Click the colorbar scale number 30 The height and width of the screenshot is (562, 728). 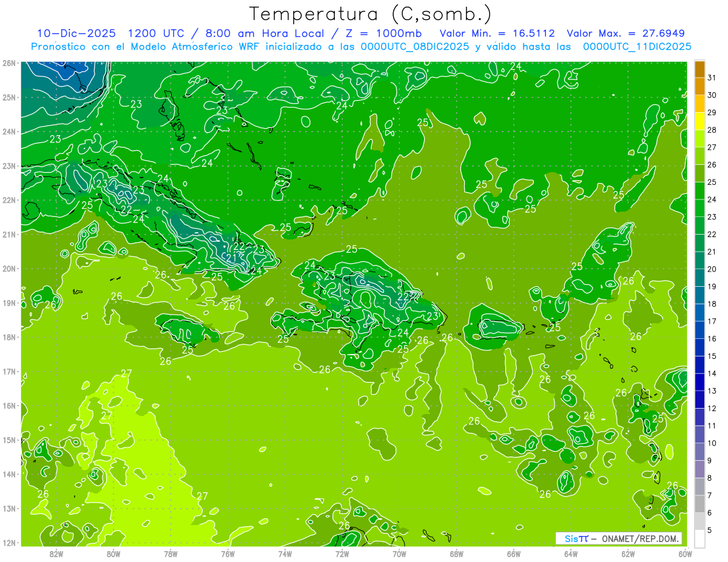(x=712, y=95)
